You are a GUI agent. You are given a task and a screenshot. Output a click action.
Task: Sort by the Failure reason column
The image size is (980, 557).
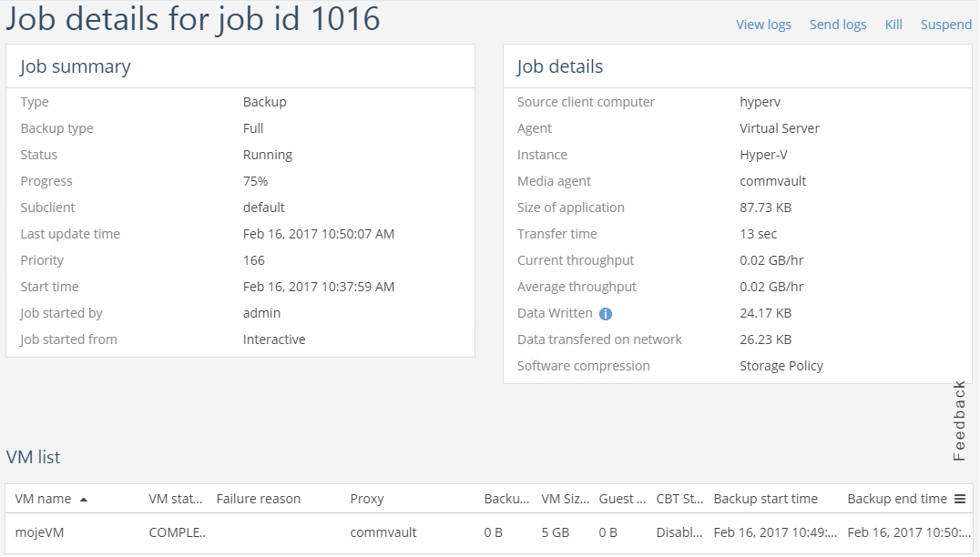pos(259,499)
